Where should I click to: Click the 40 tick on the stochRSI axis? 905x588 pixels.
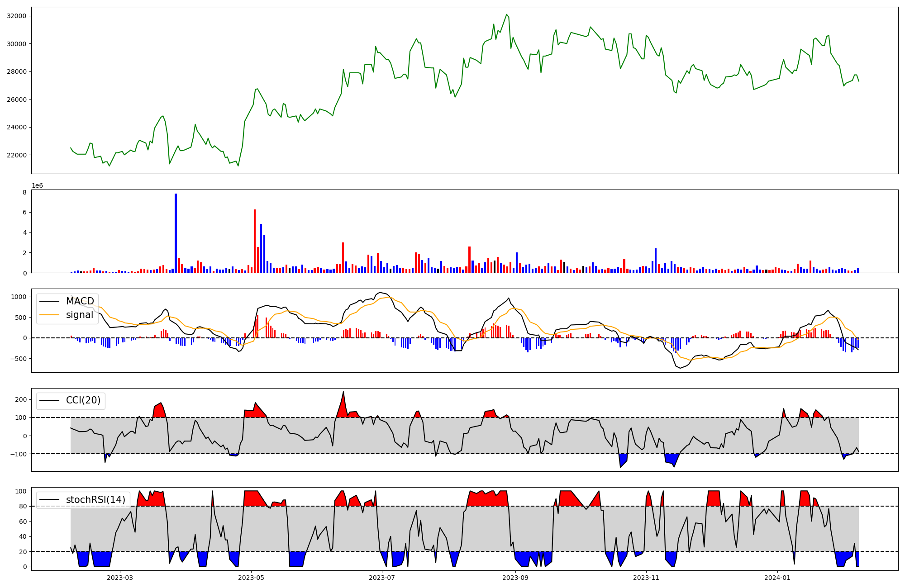click(x=23, y=537)
